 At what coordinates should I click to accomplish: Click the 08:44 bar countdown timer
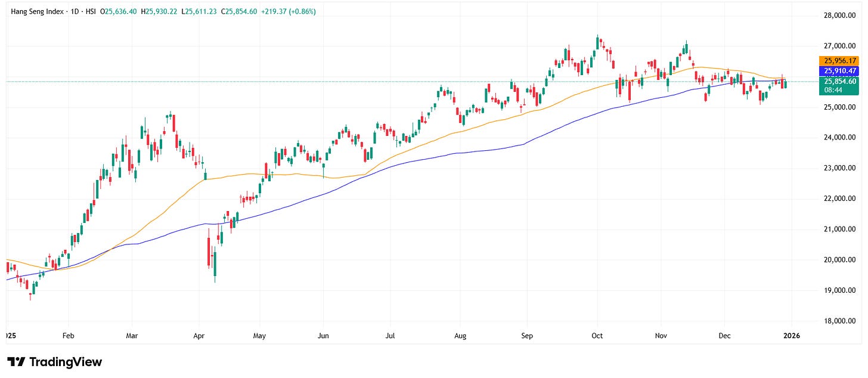click(x=835, y=88)
